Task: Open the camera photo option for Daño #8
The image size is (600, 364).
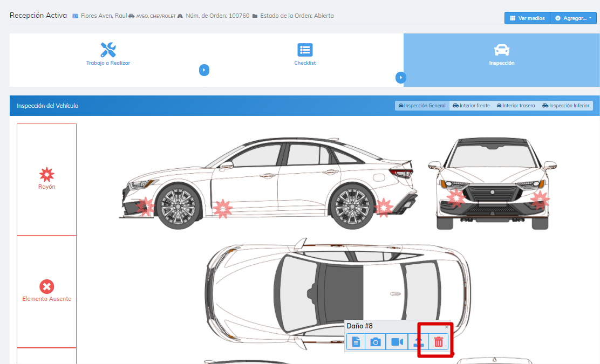Action: (x=376, y=342)
